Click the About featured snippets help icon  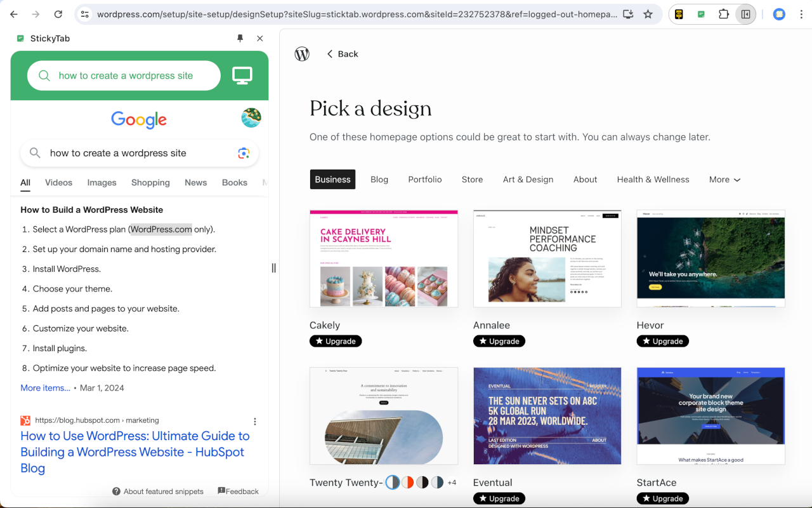click(x=117, y=491)
